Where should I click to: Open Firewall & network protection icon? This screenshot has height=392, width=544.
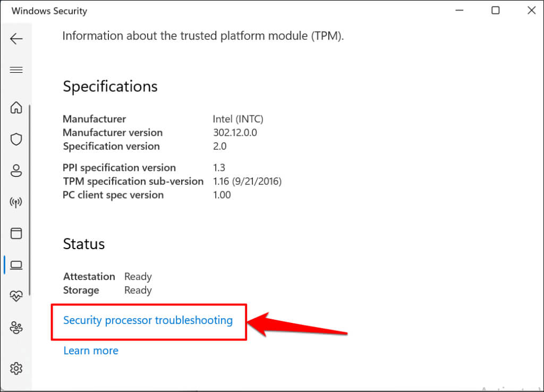tap(16, 202)
